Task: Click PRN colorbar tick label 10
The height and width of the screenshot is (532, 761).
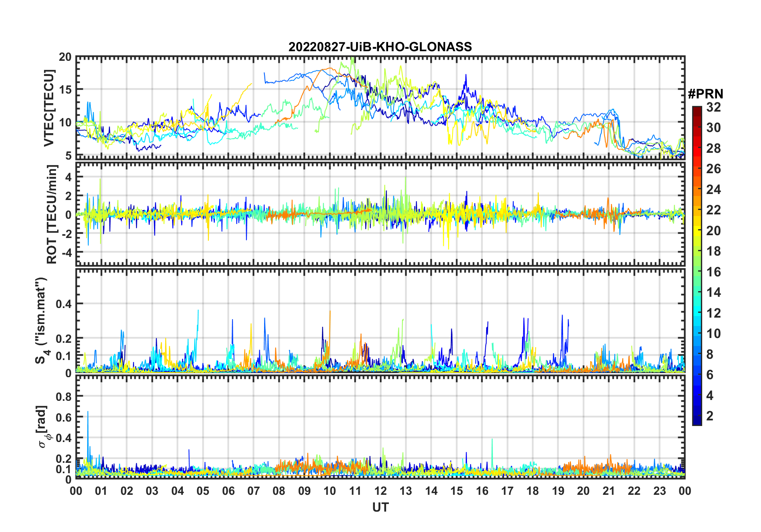Action: tap(713, 334)
